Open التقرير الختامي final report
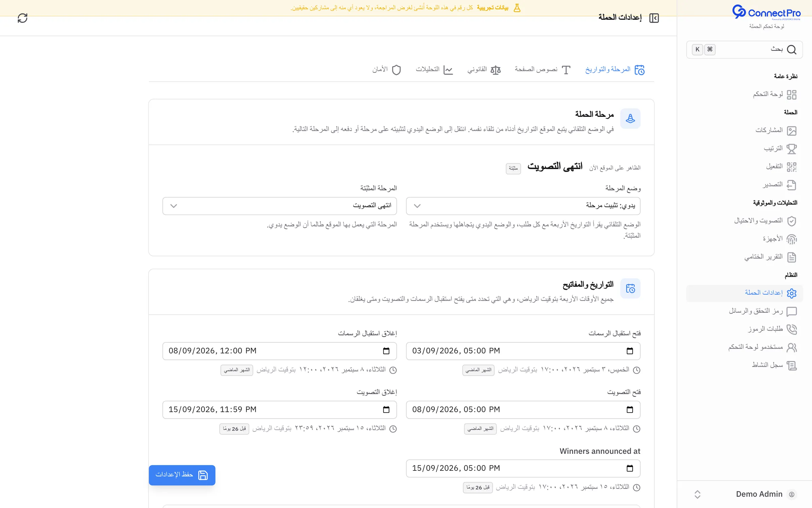 [744, 257]
